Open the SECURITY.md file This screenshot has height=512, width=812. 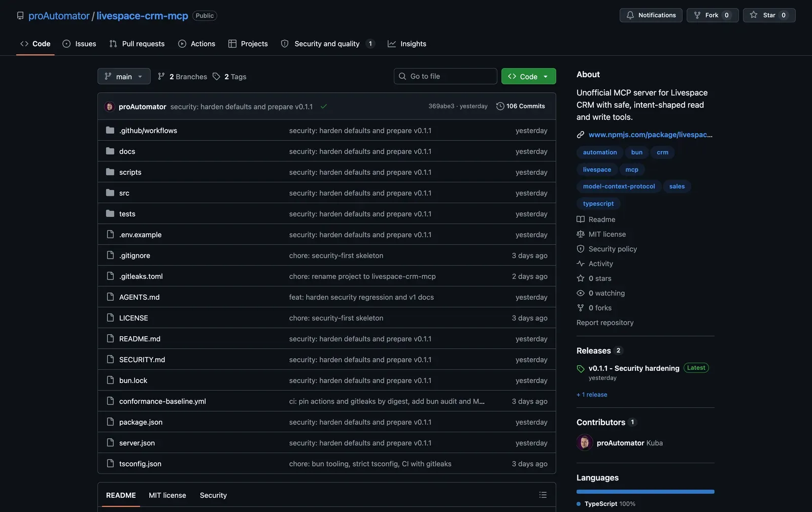(142, 360)
